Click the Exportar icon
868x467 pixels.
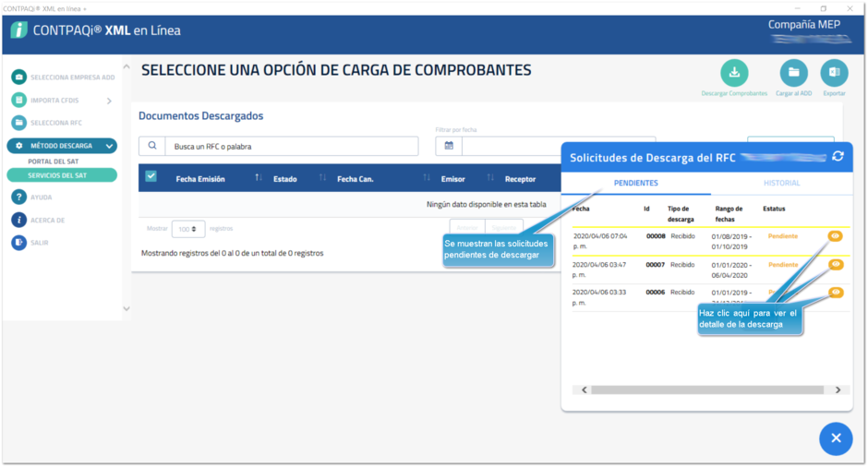pos(834,73)
